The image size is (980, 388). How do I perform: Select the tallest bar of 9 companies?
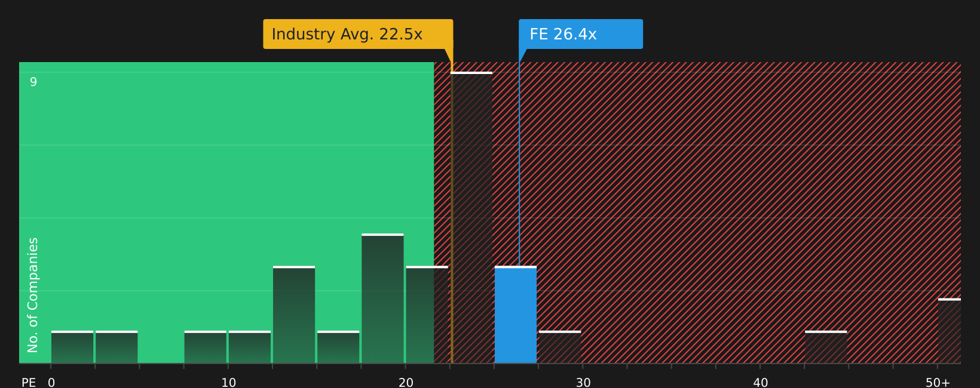point(471,217)
